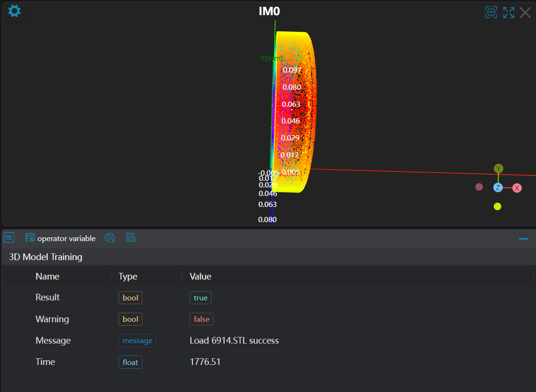Click the var variables icon
536x392 pixels.
point(9,238)
